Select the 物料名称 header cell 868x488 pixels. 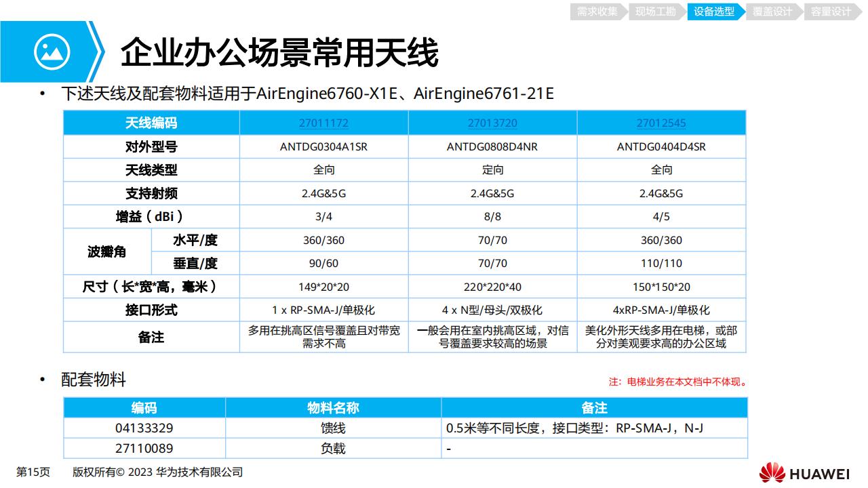coord(333,407)
